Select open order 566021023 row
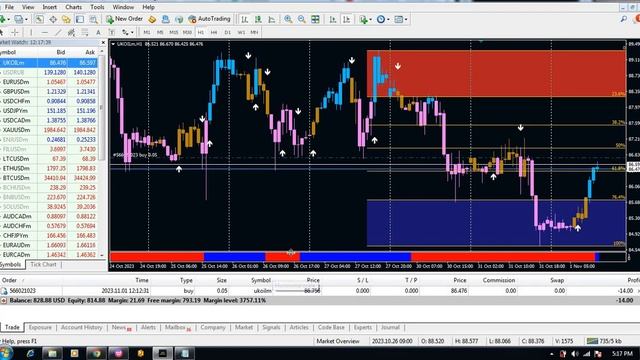This screenshot has height=360, width=640. pos(320,291)
